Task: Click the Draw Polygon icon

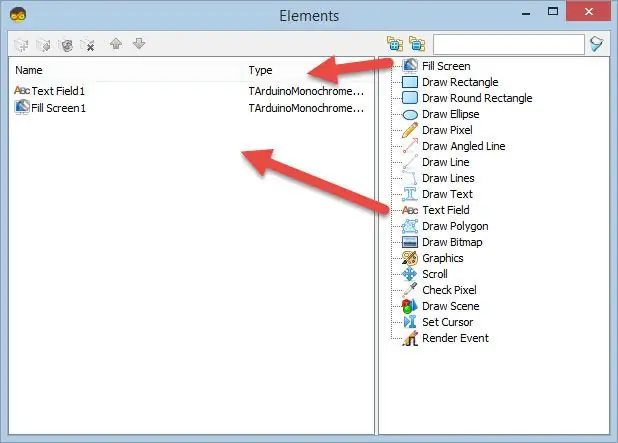Action: click(410, 226)
